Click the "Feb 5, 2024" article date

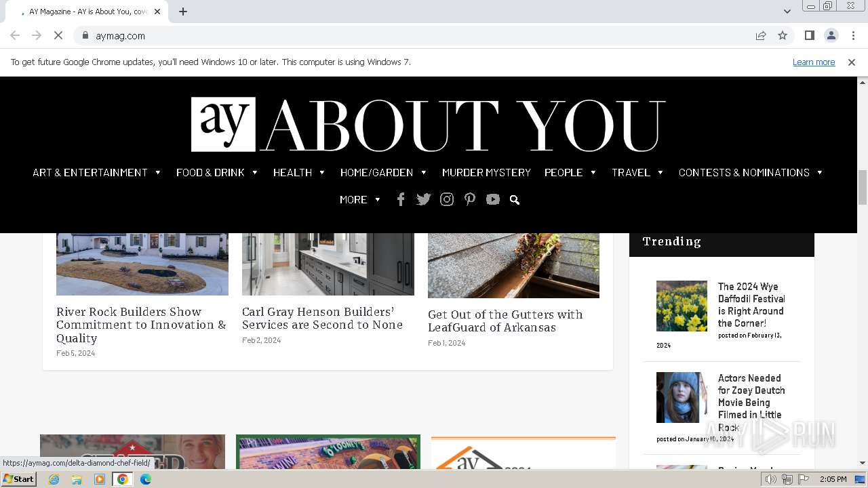coord(75,353)
